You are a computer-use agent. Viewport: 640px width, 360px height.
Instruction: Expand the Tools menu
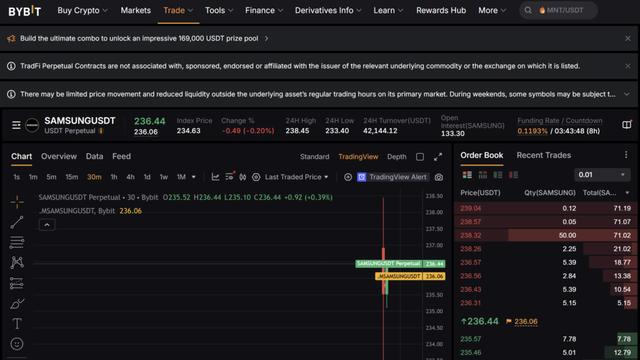219,11
